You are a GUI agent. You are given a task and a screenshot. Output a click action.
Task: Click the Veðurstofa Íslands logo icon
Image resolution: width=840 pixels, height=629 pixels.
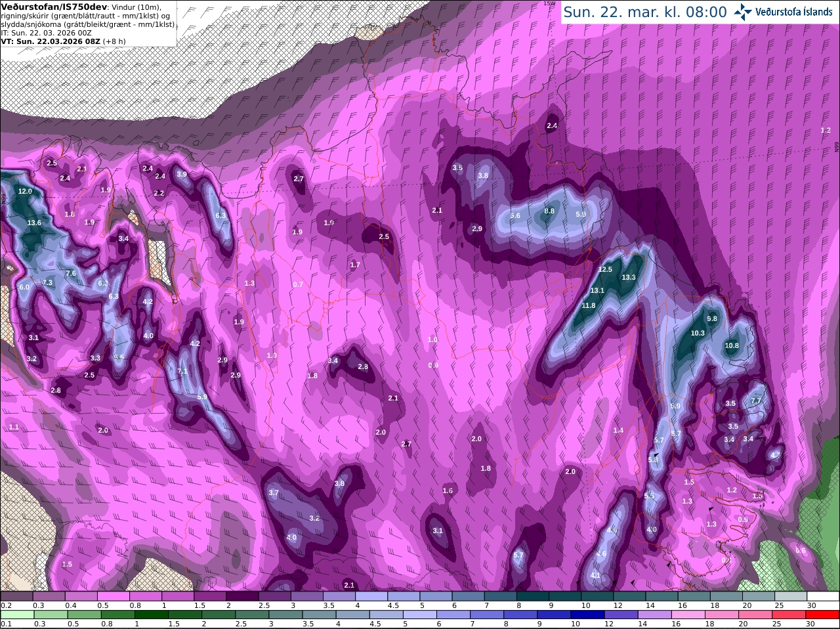point(743,12)
